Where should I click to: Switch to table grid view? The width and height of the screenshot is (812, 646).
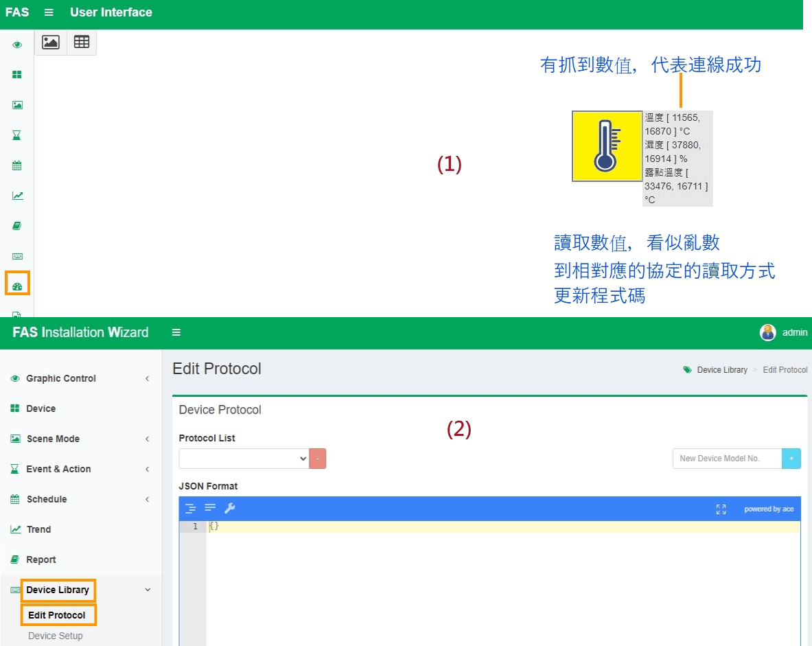[82, 42]
